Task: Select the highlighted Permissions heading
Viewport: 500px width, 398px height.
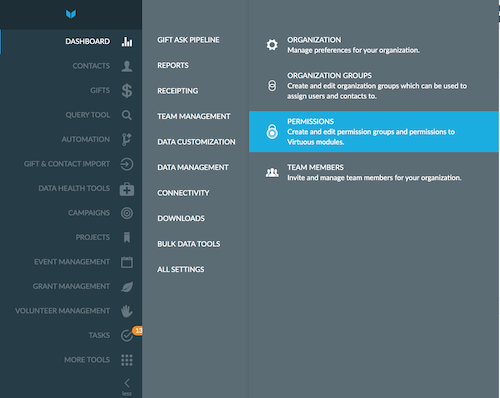Action: point(310,122)
